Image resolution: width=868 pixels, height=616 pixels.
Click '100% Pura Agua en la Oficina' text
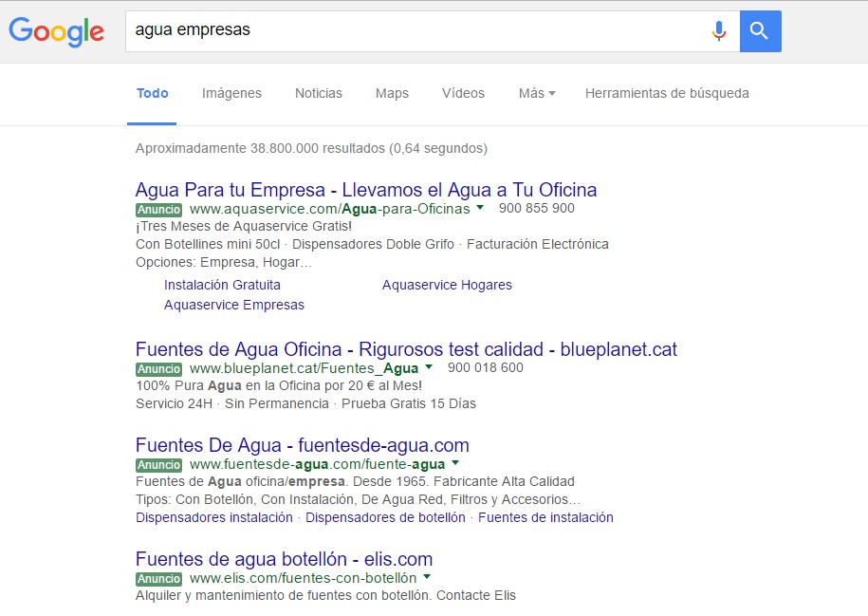point(279,385)
